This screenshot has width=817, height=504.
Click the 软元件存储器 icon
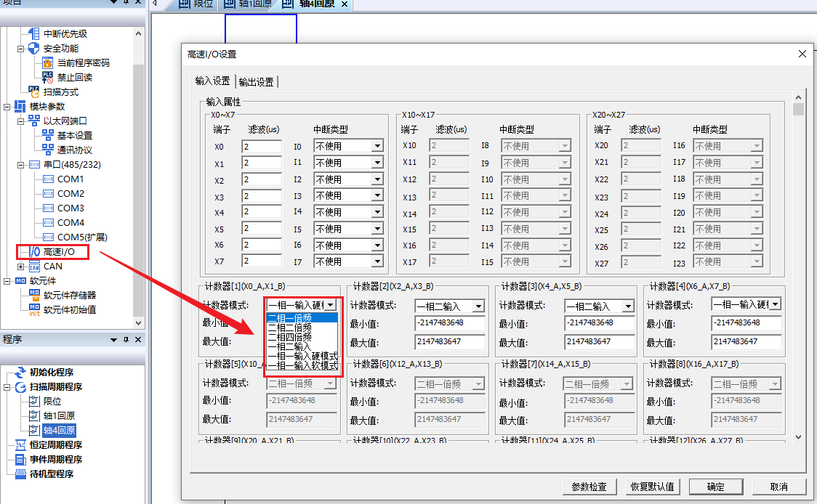click(x=34, y=296)
